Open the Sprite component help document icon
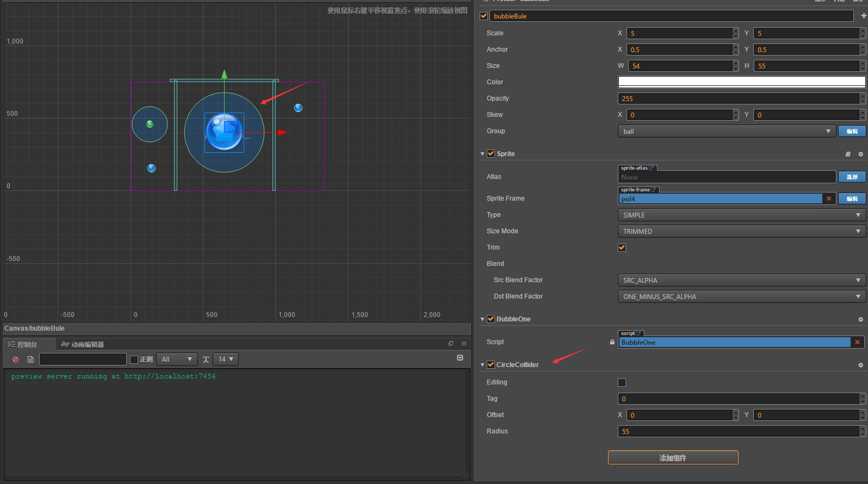868x484 pixels. tap(848, 154)
